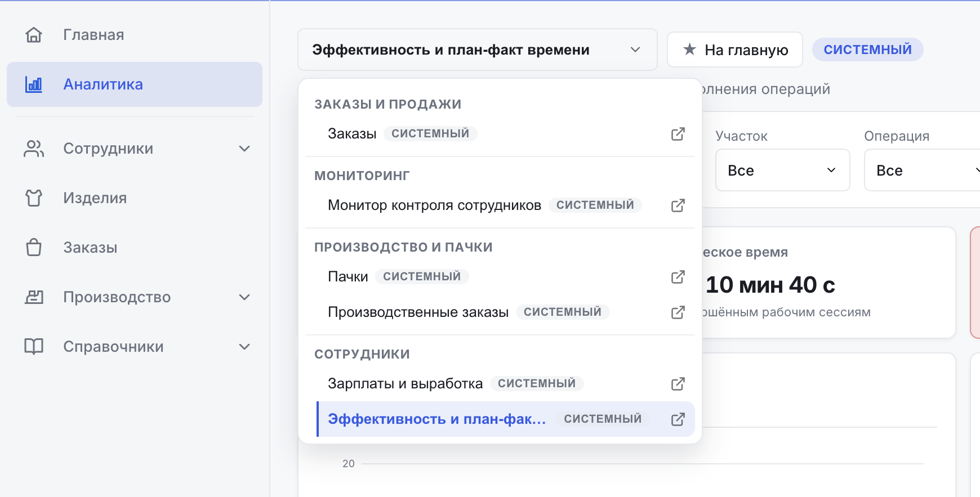Click the ПРОИЗВОДСТВО И ПАЧКИ group heading
The image size is (980, 497).
tap(403, 247)
